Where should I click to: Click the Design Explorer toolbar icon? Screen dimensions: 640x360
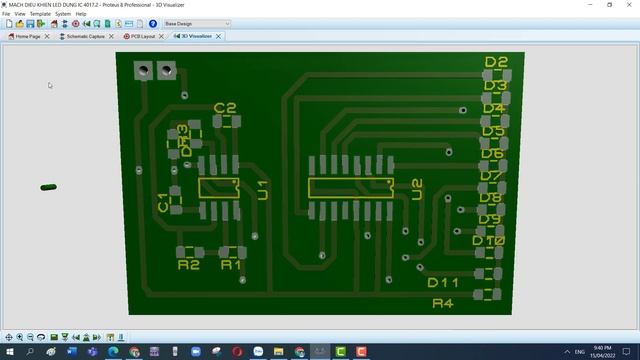pyautogui.click(x=107, y=24)
